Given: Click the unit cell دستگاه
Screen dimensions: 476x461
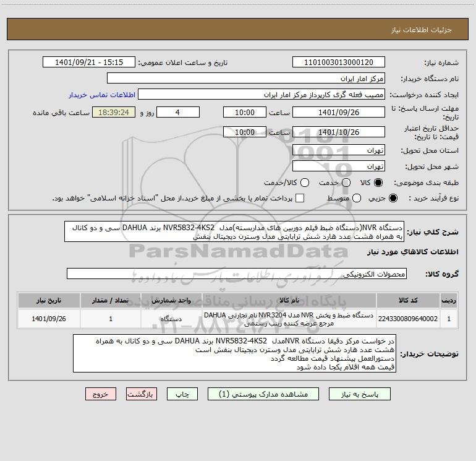Looking at the screenshot, I should click(171, 319).
